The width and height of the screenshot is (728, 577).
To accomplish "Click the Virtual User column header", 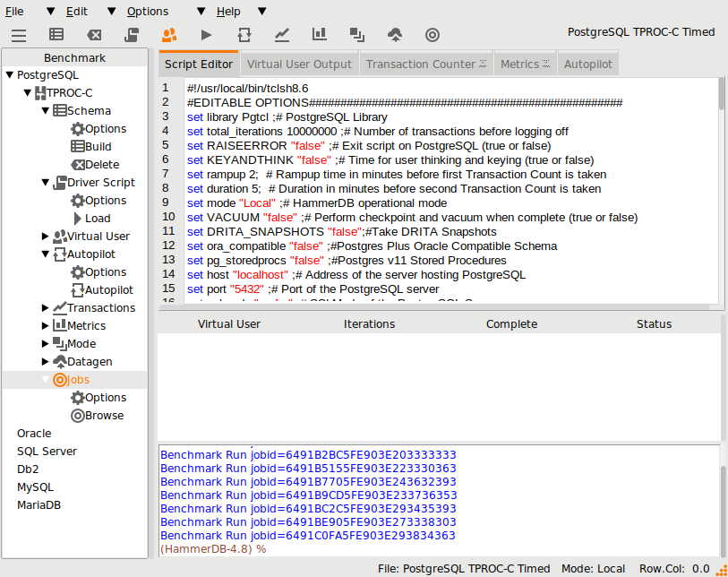I will tap(229, 324).
